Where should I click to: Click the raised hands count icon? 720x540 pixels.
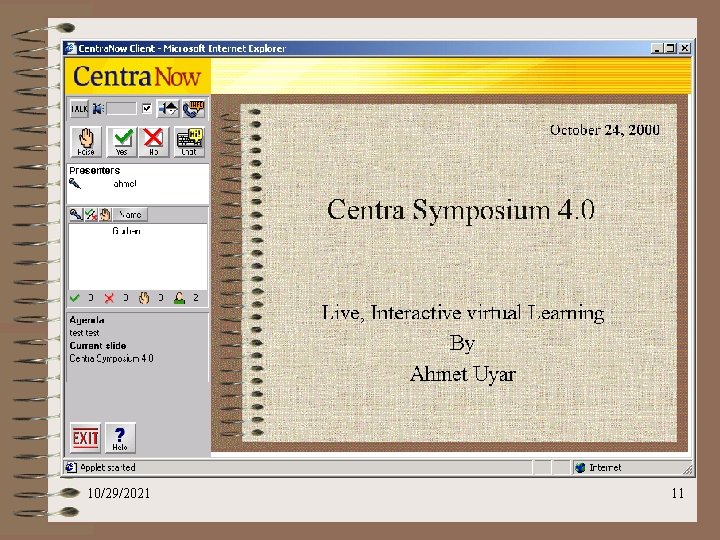(x=144, y=298)
